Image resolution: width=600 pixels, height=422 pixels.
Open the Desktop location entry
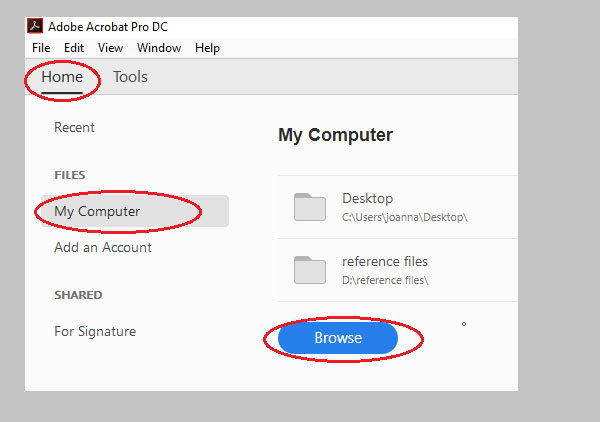pos(396,207)
